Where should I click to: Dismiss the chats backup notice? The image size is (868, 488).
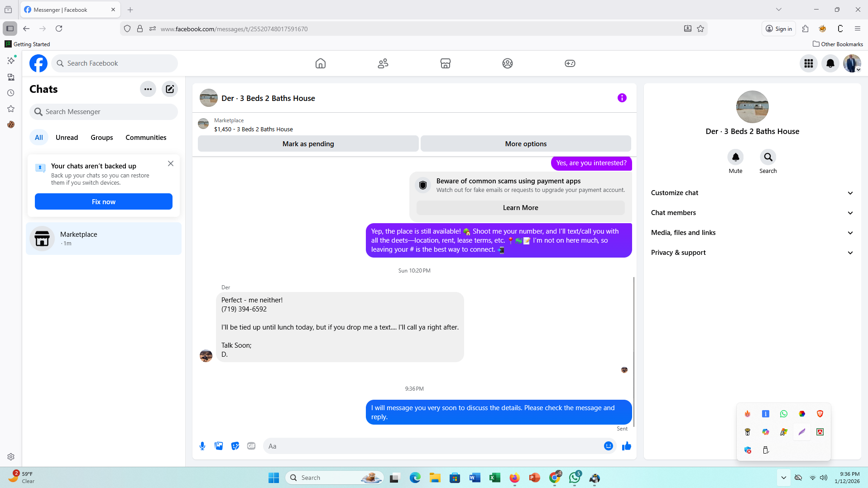coord(171,163)
